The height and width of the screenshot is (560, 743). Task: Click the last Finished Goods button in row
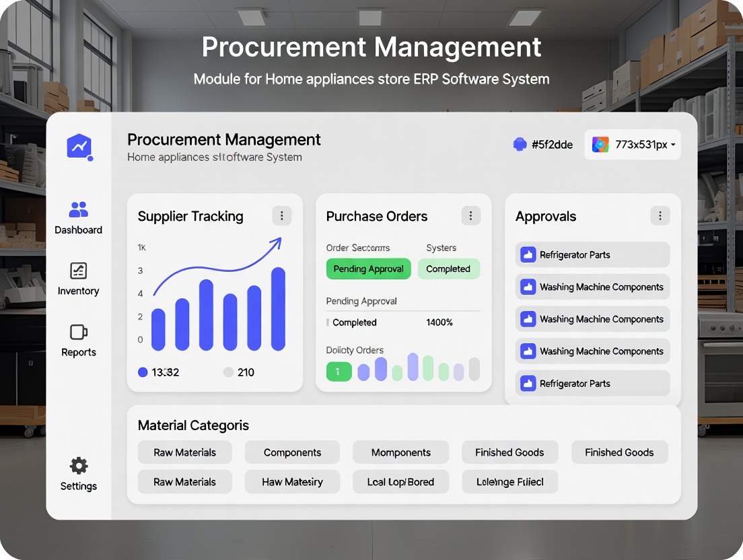coord(619,452)
